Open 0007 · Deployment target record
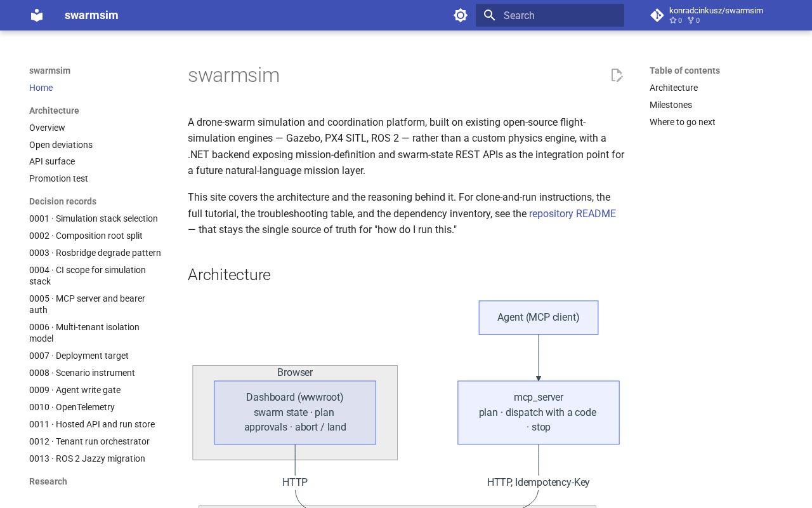Image resolution: width=812 pixels, height=508 pixels. coord(79,356)
